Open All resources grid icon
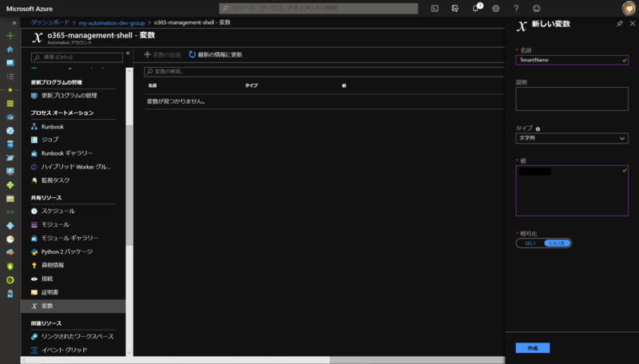639x364 pixels. [10, 104]
